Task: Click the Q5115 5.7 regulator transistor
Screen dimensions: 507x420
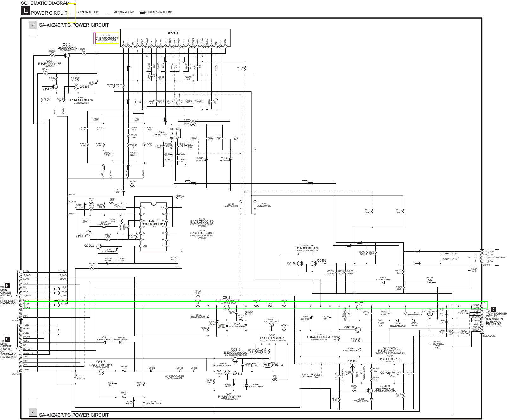Action: coord(101,373)
